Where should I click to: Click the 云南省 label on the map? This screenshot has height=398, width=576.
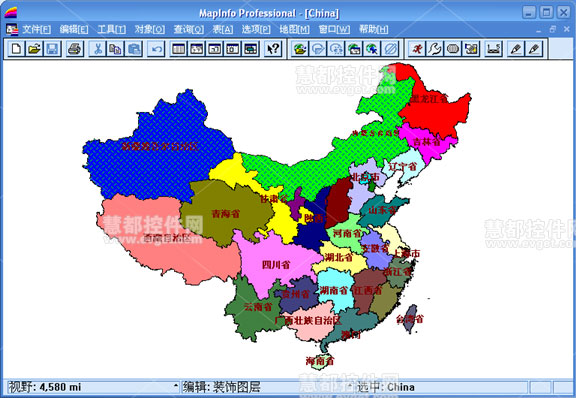click(x=258, y=306)
